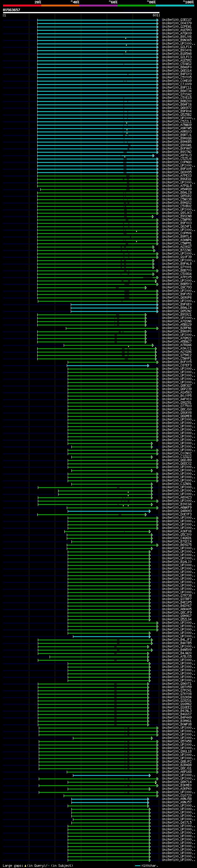Click the UniRef100_A9T6J3 label

click(x=176, y=155)
